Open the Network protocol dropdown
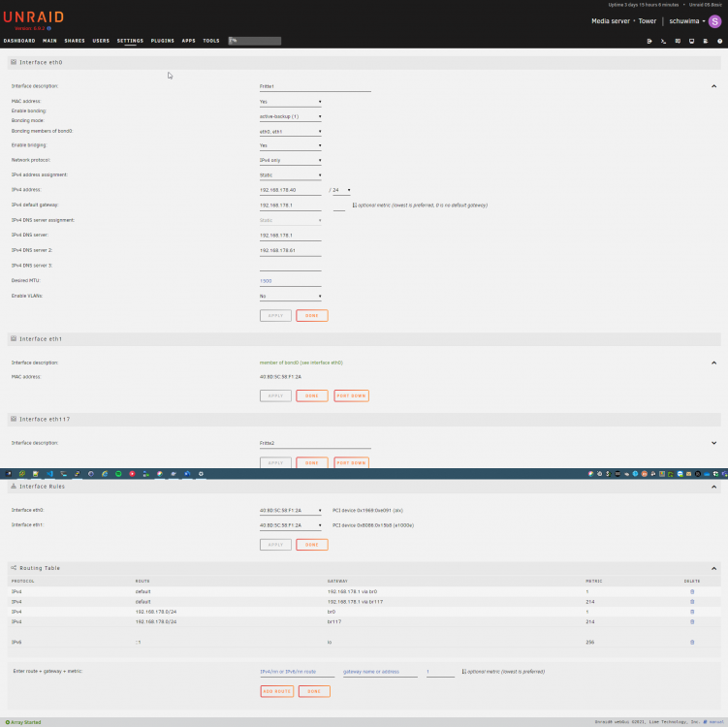 [290, 160]
